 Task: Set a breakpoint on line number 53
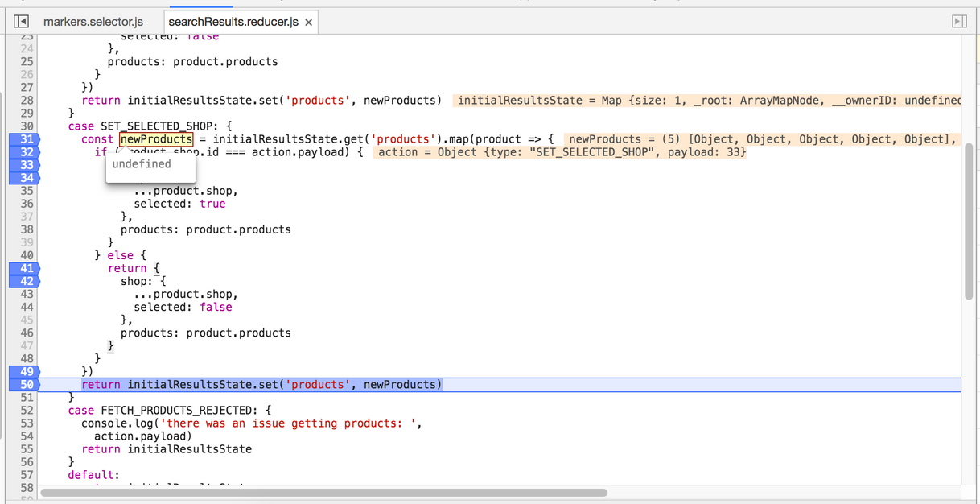[27, 423]
